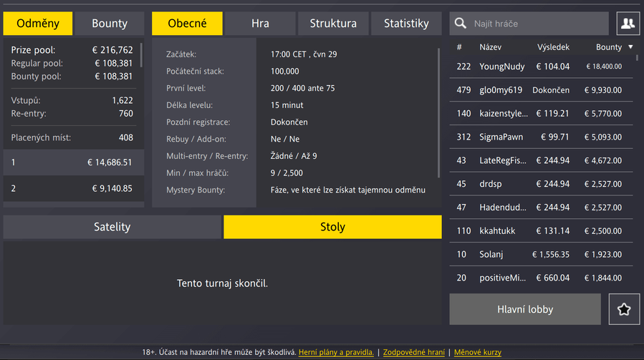Select player row glo0my619

pos(542,90)
